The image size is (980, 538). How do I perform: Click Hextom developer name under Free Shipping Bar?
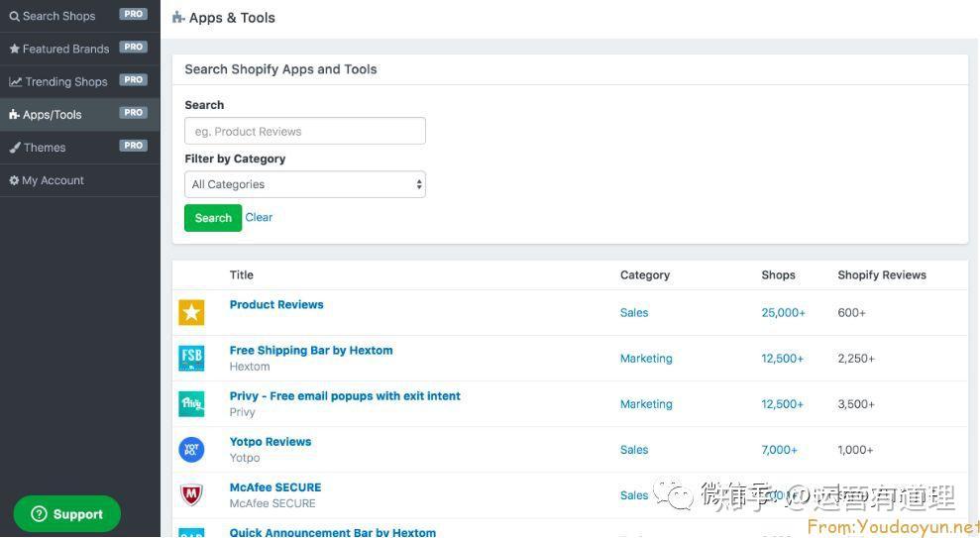point(250,367)
